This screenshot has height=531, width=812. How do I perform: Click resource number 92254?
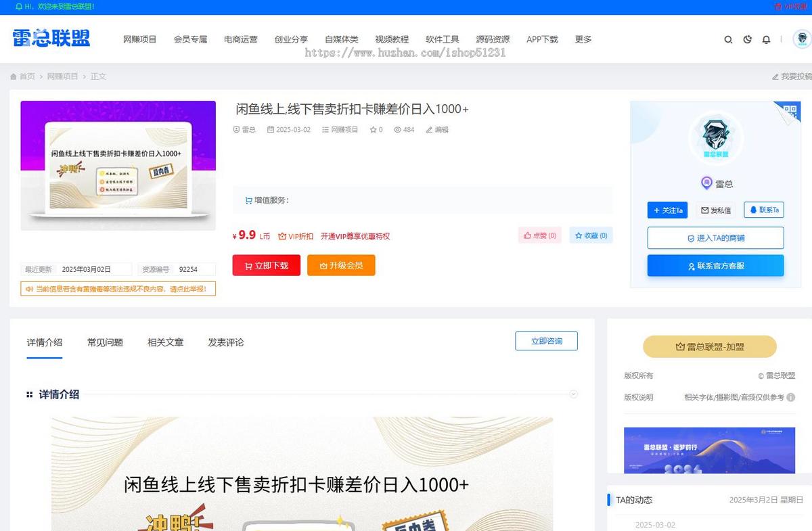(188, 269)
